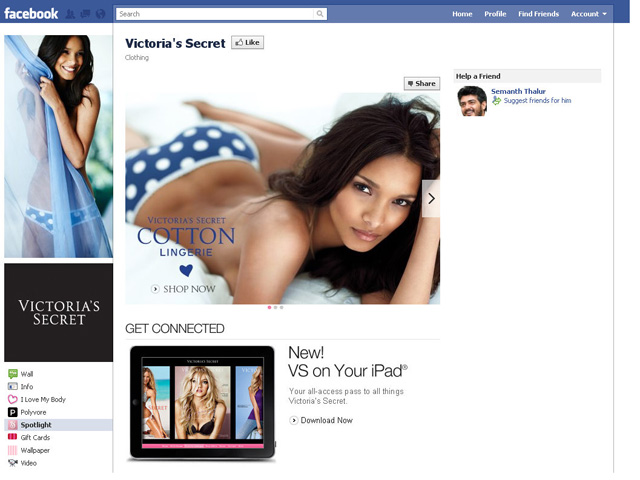Screen dimensions: 640x480
Task: Click the I Love My Body heart icon
Action: click(x=13, y=399)
